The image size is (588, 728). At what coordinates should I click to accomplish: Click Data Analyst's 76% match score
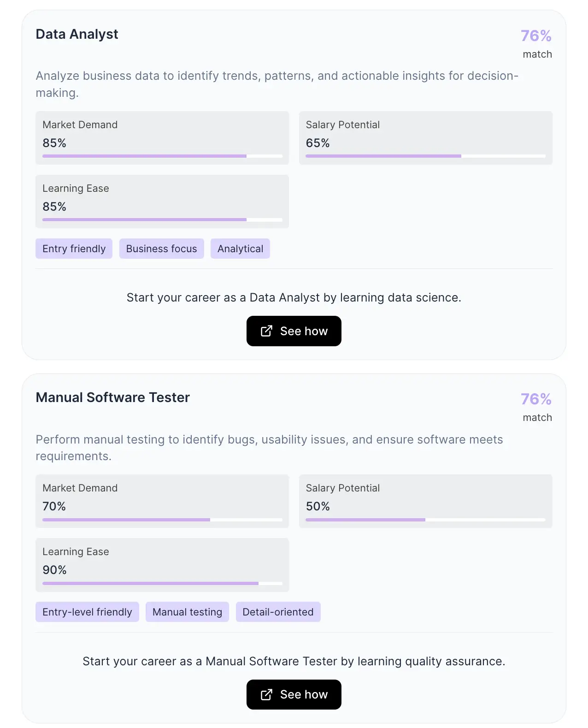pos(536,36)
